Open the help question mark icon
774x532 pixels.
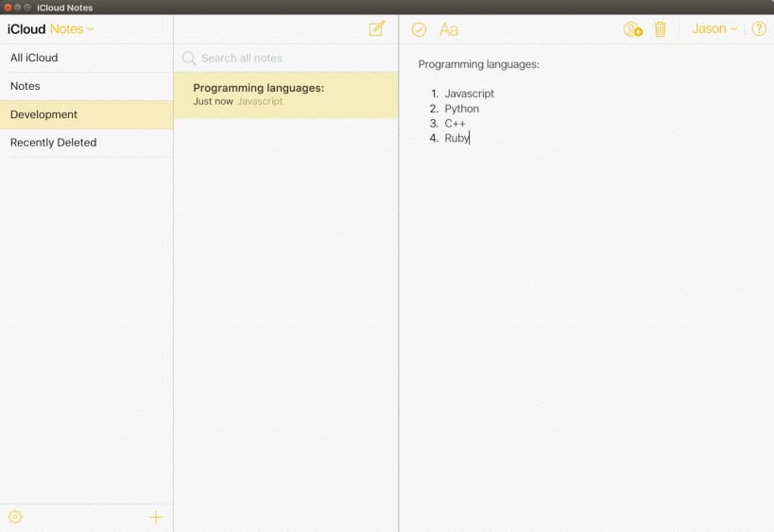(759, 28)
